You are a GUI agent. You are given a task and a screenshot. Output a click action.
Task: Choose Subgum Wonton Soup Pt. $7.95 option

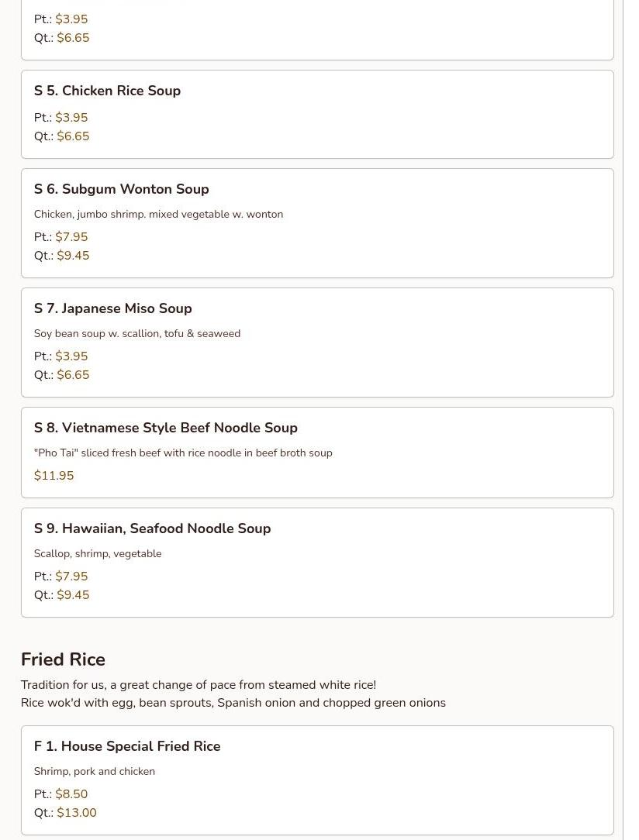[x=71, y=237]
